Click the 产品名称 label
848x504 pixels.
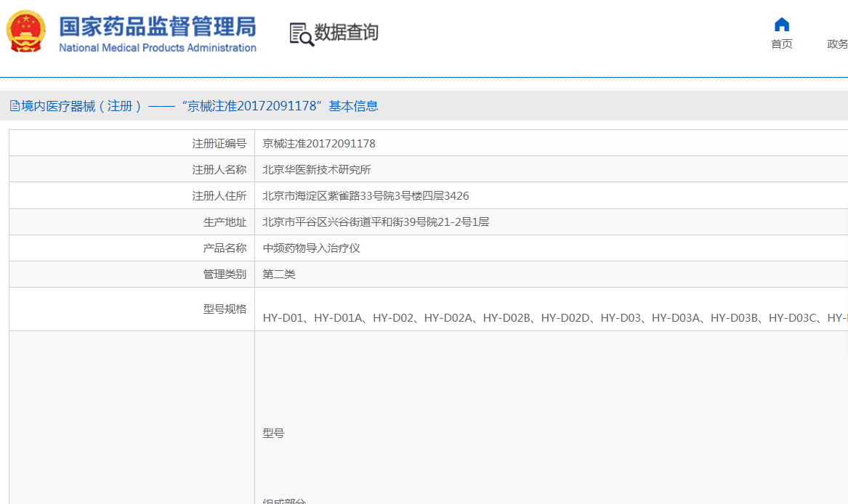(x=225, y=248)
